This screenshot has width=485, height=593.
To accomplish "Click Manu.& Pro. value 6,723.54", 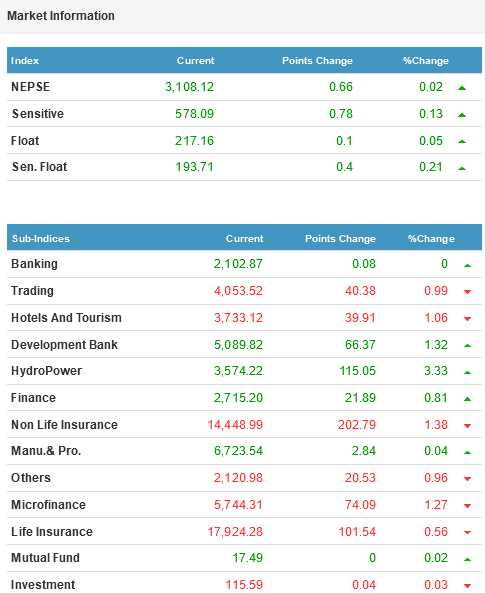I will (238, 451).
